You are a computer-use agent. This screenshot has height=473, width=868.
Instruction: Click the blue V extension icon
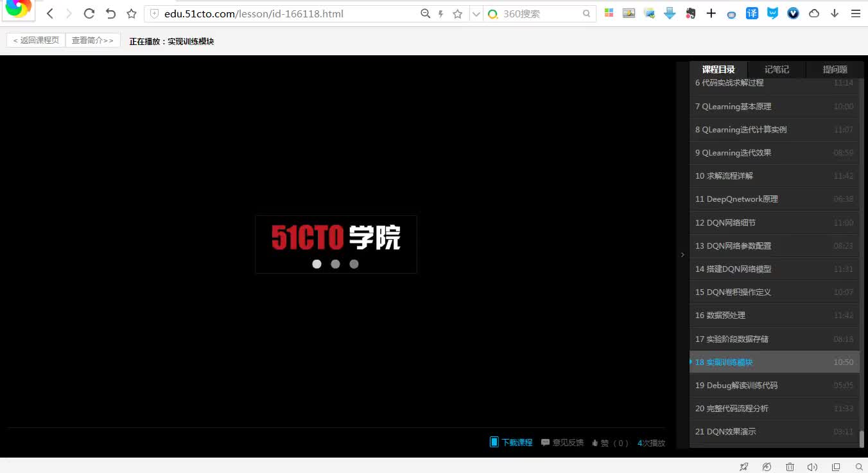(793, 13)
